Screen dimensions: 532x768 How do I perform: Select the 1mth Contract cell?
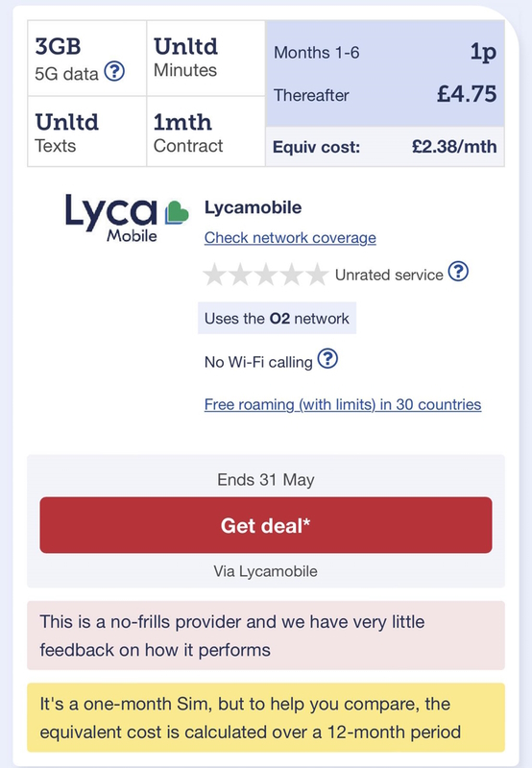point(206,132)
